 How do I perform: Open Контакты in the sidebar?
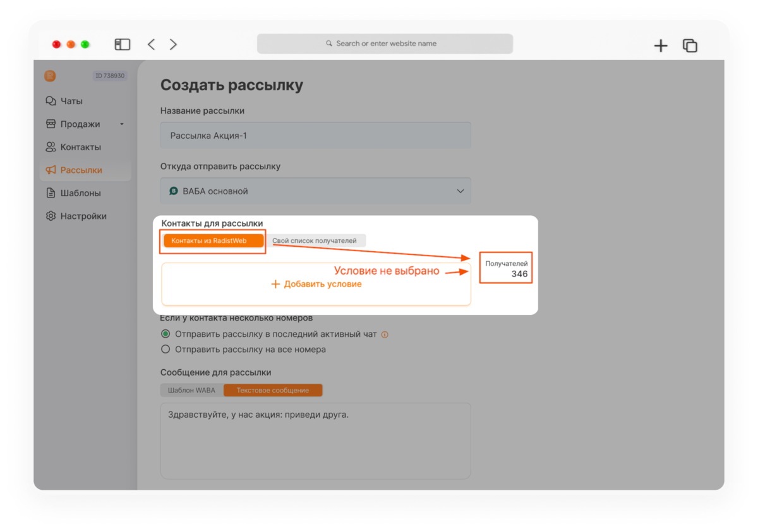[80, 147]
